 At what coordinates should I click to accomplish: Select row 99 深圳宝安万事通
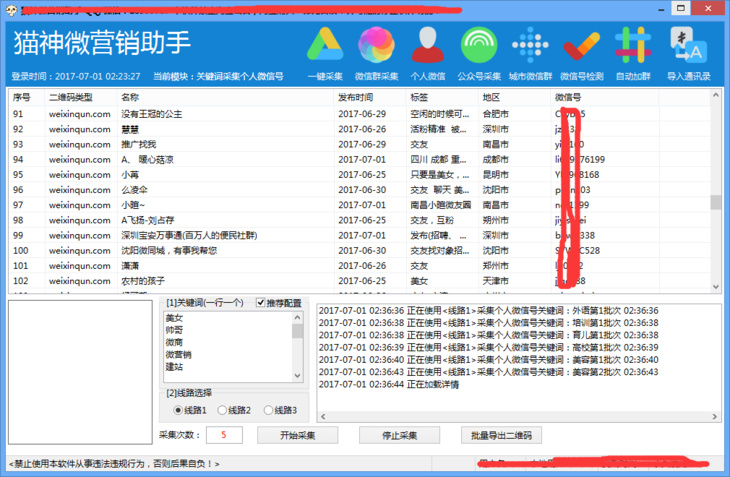click(x=358, y=235)
